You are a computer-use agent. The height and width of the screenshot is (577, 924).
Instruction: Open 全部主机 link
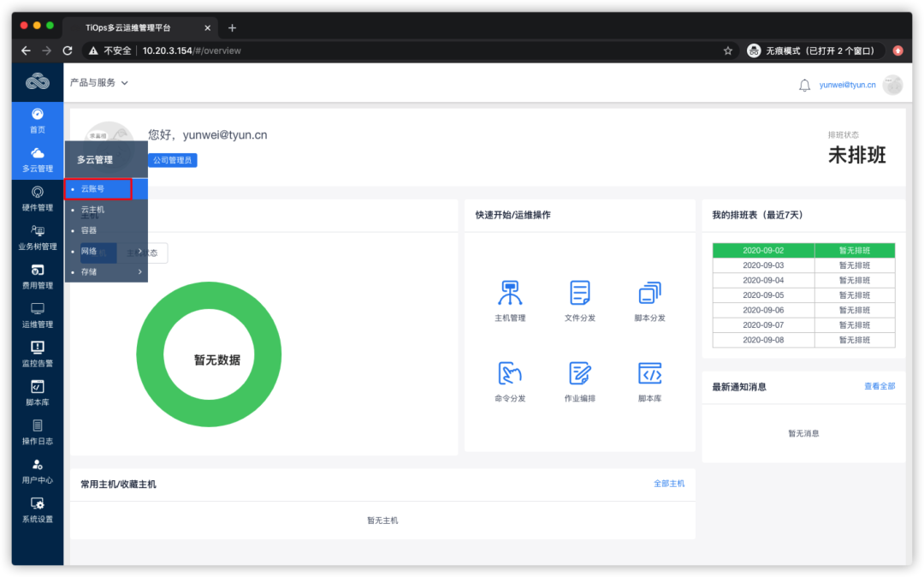[x=669, y=483]
